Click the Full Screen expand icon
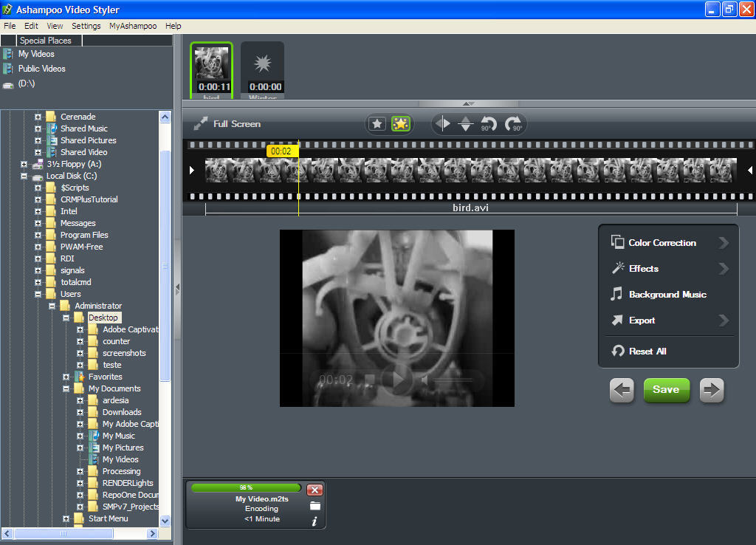The height and width of the screenshot is (545, 756). [201, 124]
